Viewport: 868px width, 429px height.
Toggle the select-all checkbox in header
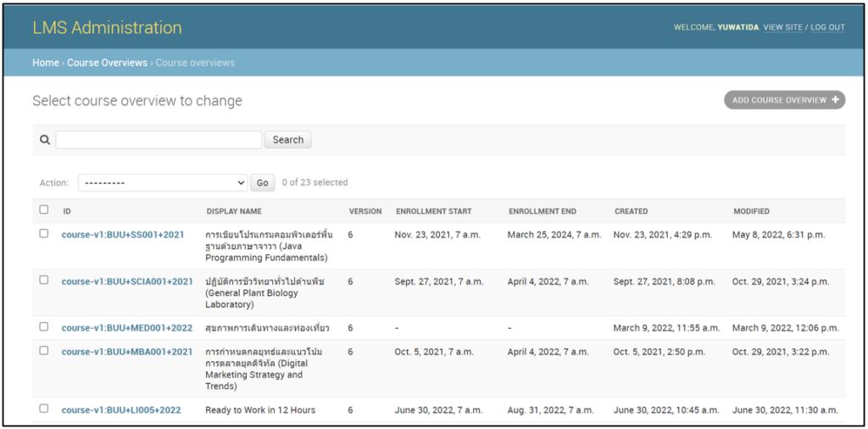pos(44,210)
